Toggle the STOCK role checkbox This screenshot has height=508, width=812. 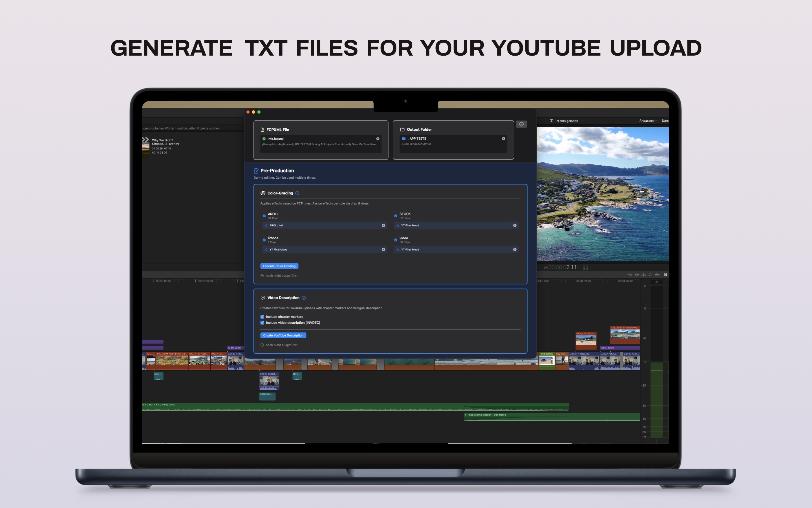tap(396, 216)
